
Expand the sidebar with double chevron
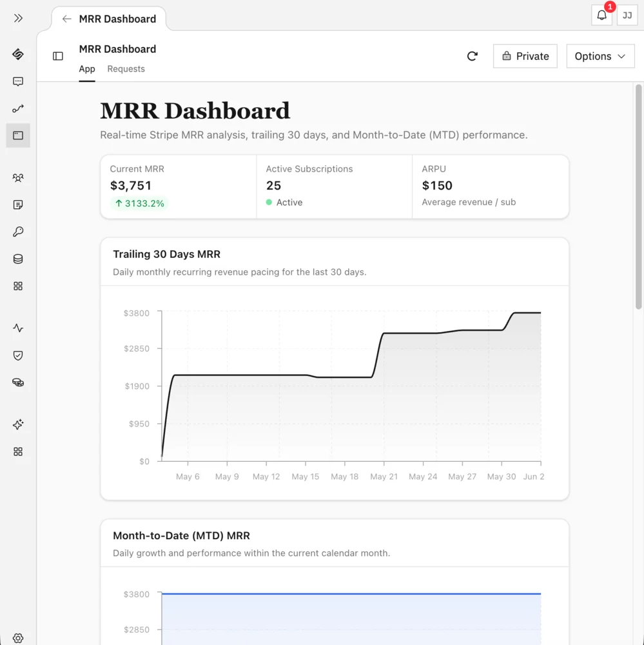pyautogui.click(x=18, y=18)
